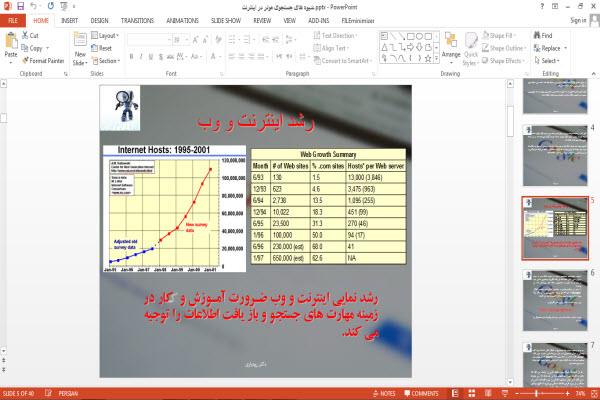The height and width of the screenshot is (400, 600).
Task: Switch to the ANIMATIONS tab
Action: coord(182,21)
